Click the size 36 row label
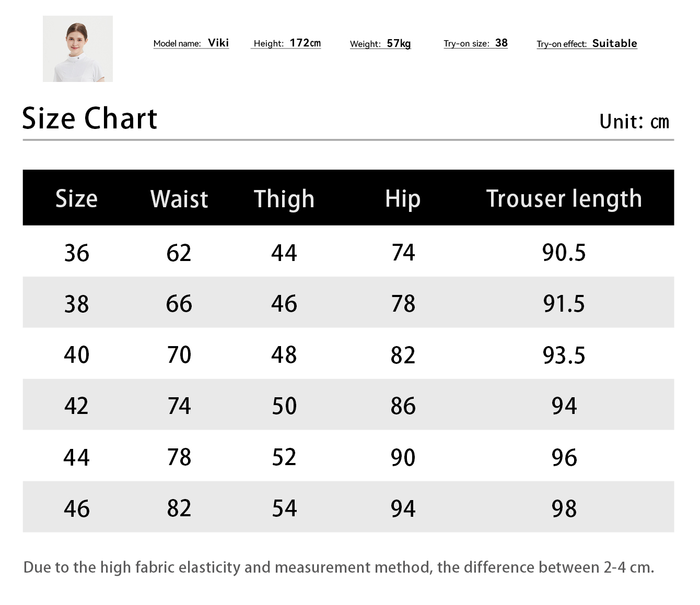Image resolution: width=700 pixels, height=605 pixels. [76, 253]
